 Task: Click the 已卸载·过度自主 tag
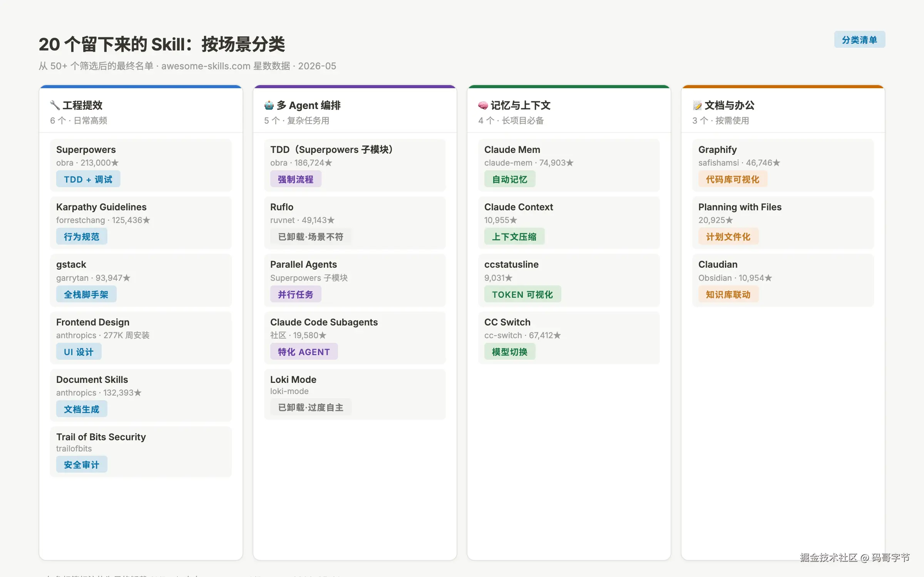pos(311,407)
